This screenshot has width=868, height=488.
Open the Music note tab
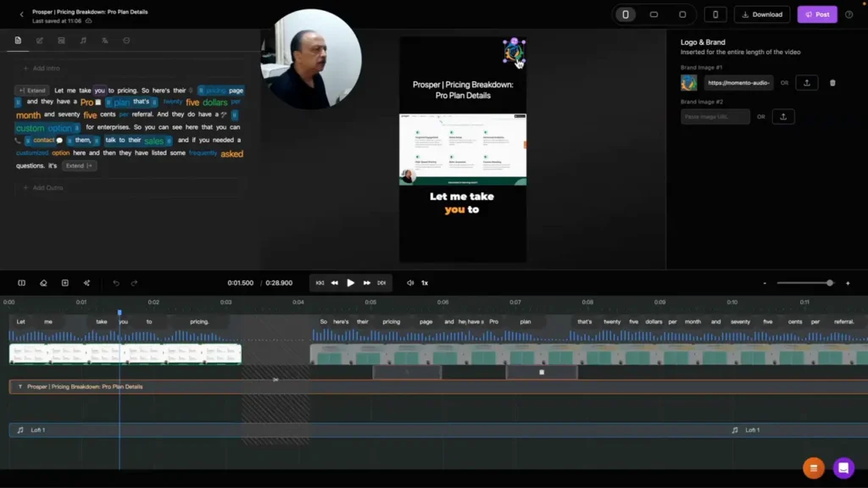[83, 41]
